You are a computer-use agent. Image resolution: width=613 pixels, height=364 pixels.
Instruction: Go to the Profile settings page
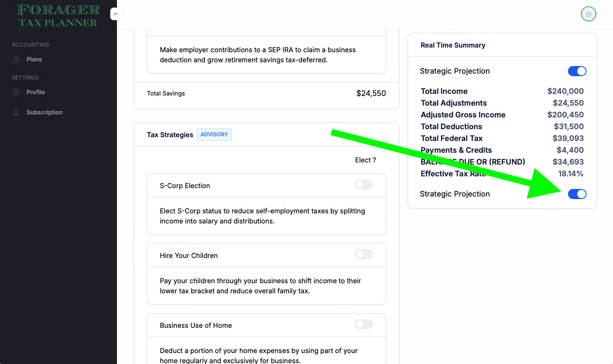(35, 92)
